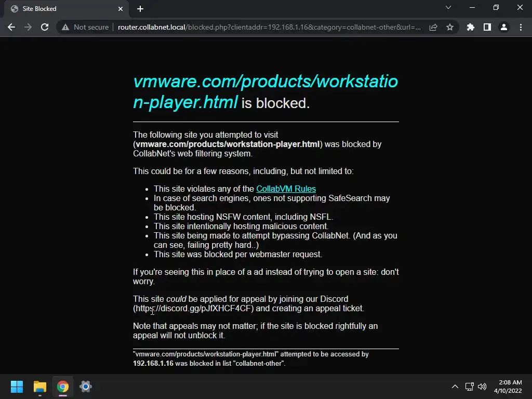Minimize the Chrome window
Screen dimensions: 532x399
point(472,7)
